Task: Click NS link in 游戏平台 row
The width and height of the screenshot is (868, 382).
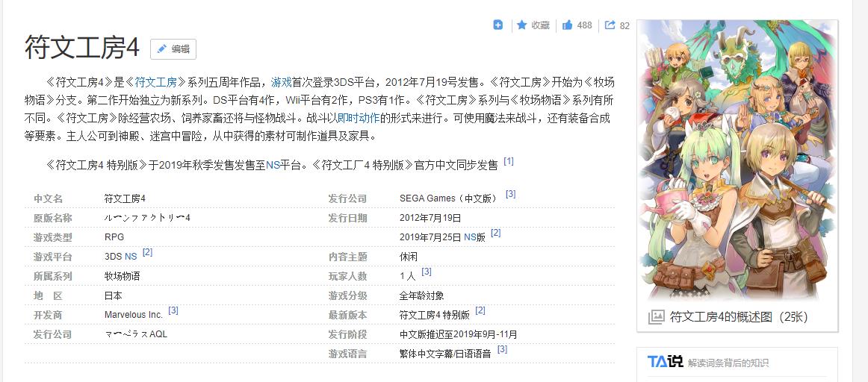Action: pyautogui.click(x=131, y=257)
